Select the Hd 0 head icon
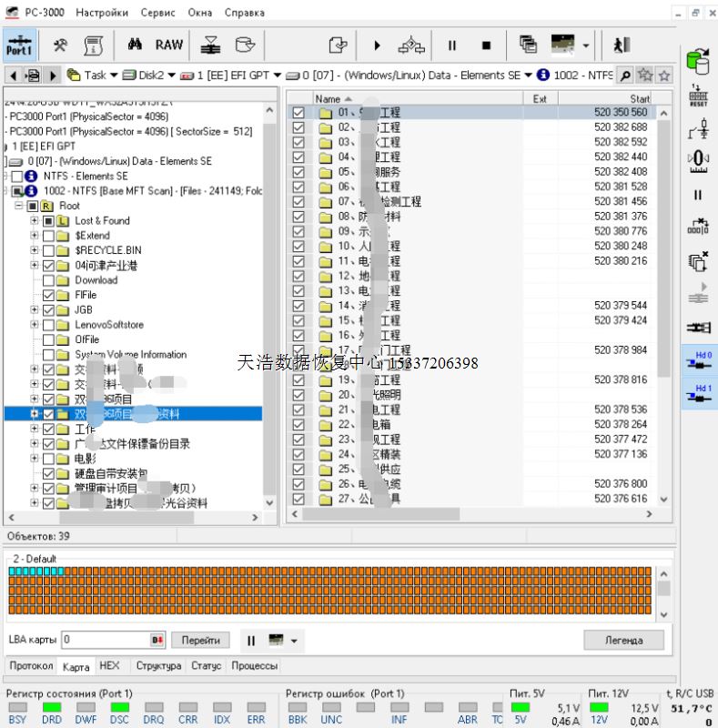 698,360
